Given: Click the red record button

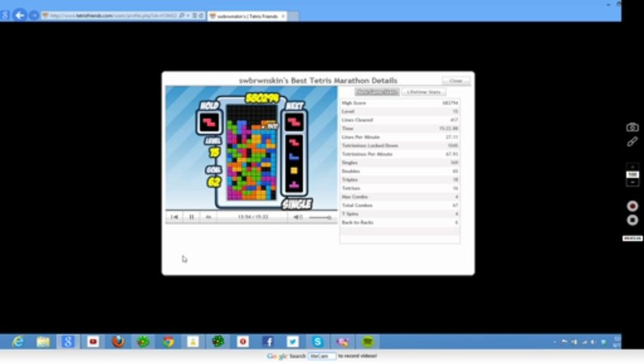Looking at the screenshot, I should [x=632, y=206].
